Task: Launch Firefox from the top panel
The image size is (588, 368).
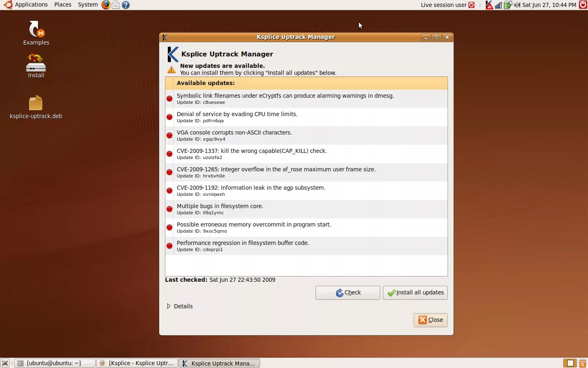Action: [x=106, y=5]
